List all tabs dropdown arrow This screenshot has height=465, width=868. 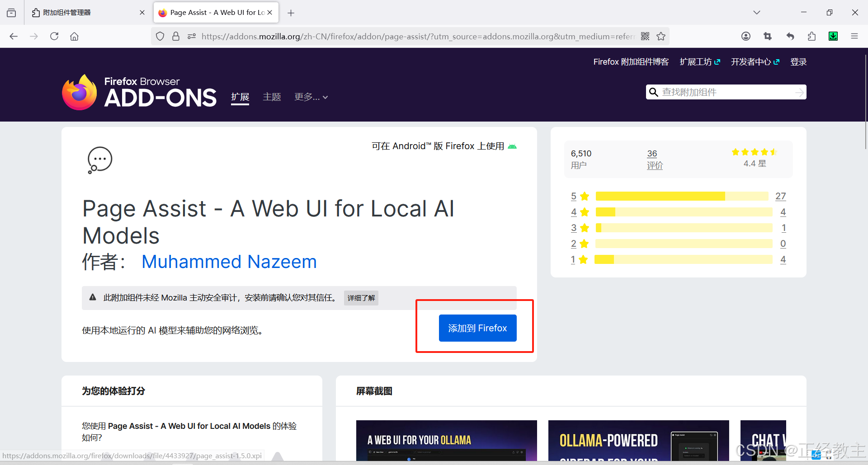point(757,13)
